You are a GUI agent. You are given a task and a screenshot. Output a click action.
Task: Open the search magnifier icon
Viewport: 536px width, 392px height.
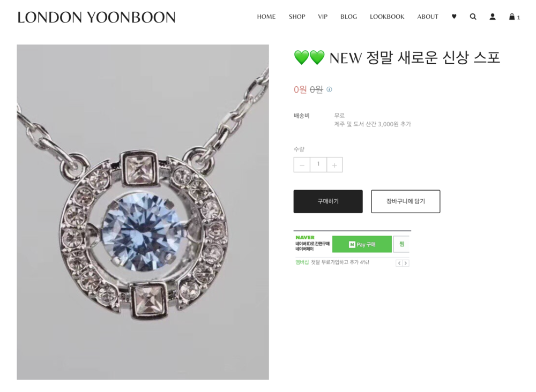pos(473,17)
